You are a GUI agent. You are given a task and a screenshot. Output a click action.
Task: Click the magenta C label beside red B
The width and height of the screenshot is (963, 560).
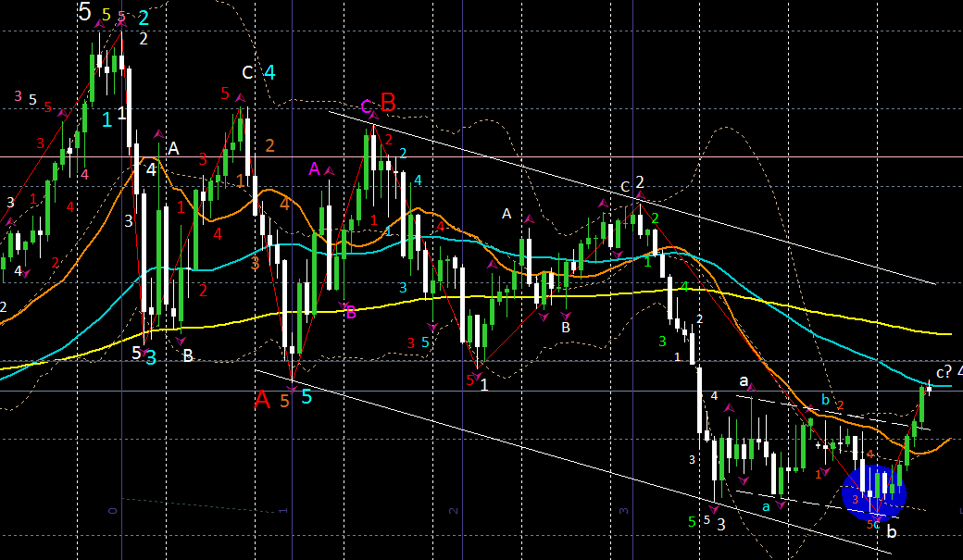coord(367,107)
